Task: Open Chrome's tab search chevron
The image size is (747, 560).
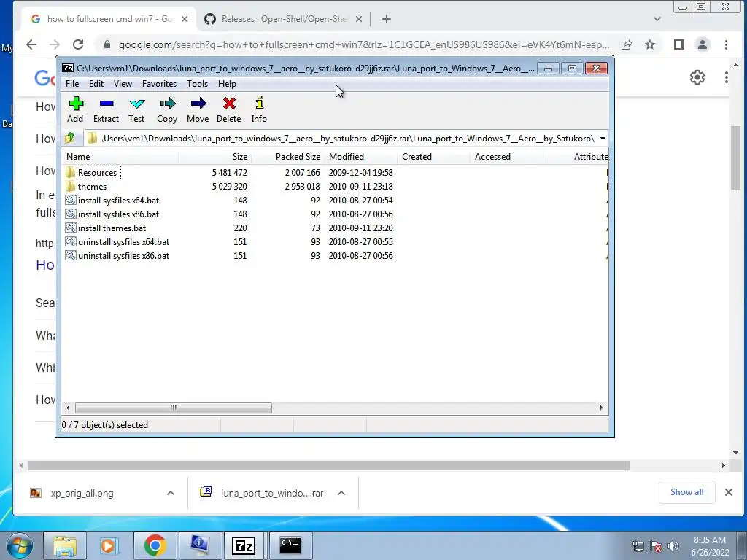Action: tap(657, 19)
